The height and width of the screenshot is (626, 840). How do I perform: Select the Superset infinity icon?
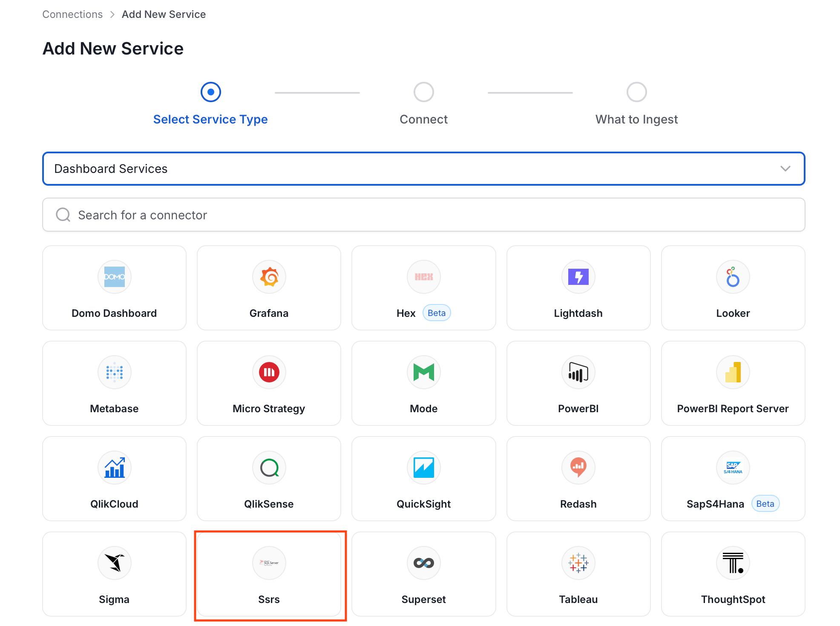click(x=424, y=563)
